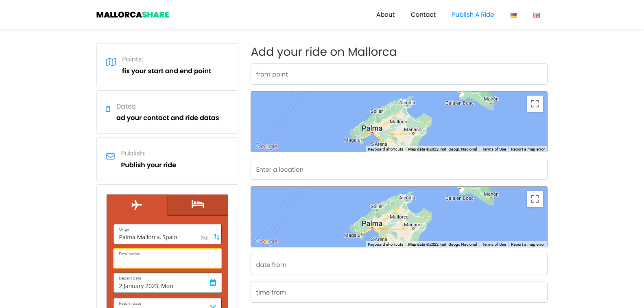Image resolution: width=644 pixels, height=308 pixels.
Task: Focus the Destination input field
Action: pyautogui.click(x=167, y=258)
